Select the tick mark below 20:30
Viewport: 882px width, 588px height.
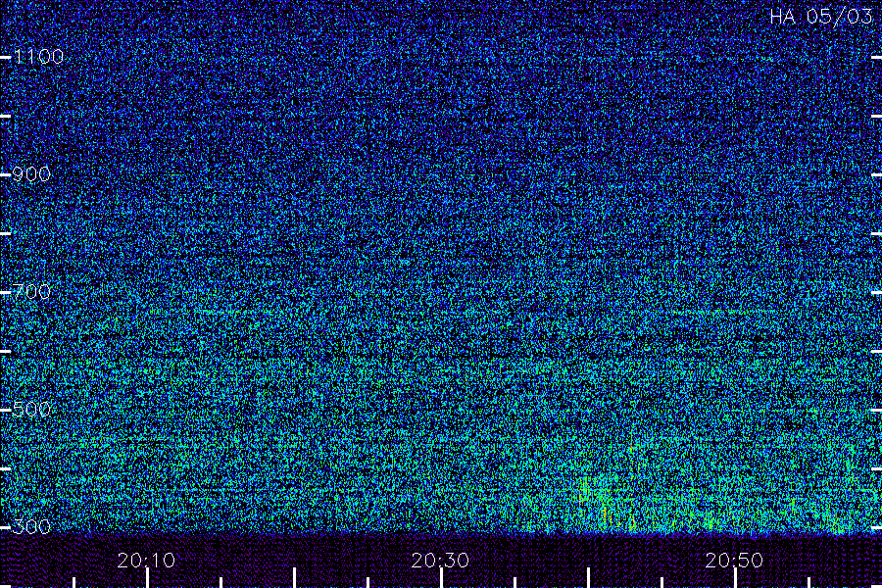coord(442,578)
